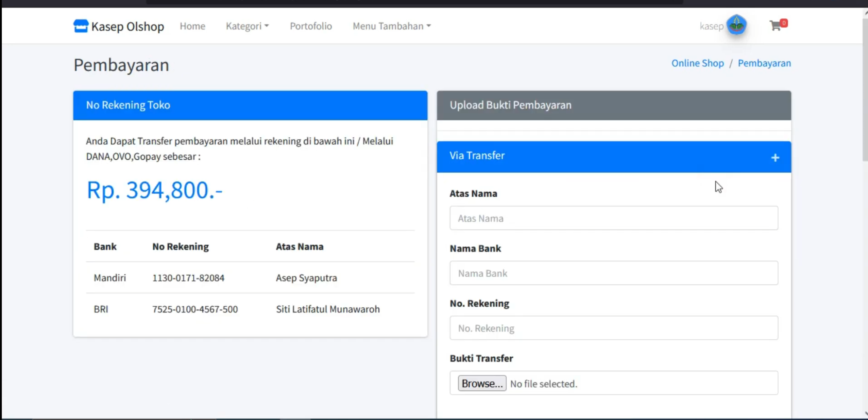
Task: Click the Upload Bukti Pembayaran header
Action: pyautogui.click(x=614, y=105)
